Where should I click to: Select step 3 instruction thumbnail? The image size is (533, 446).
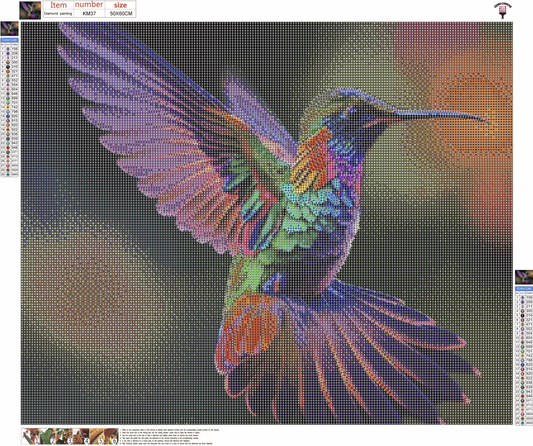pyautogui.click(x=64, y=436)
